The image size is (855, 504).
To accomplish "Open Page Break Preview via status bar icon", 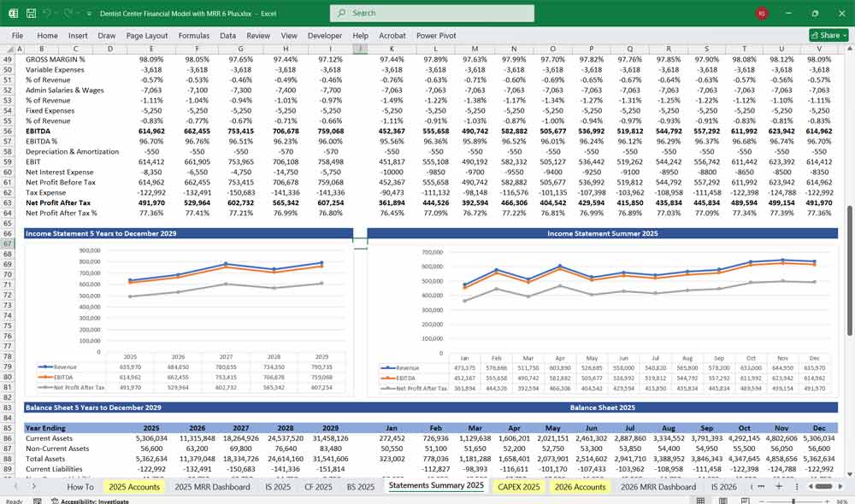I will pyautogui.click(x=746, y=500).
